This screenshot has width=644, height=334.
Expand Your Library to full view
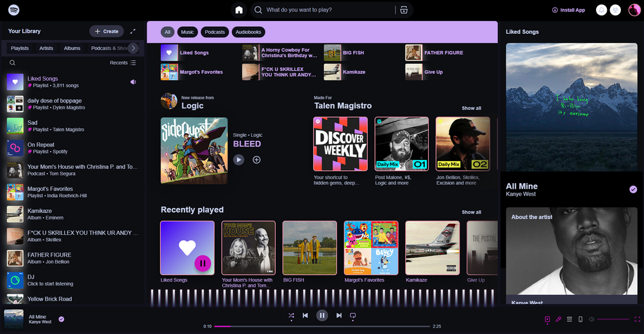pyautogui.click(x=133, y=31)
